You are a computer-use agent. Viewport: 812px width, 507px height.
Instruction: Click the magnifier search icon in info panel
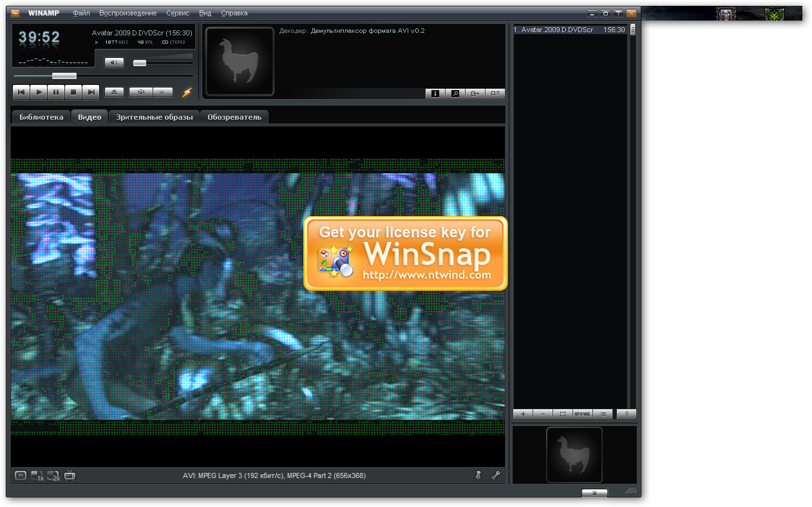455,93
